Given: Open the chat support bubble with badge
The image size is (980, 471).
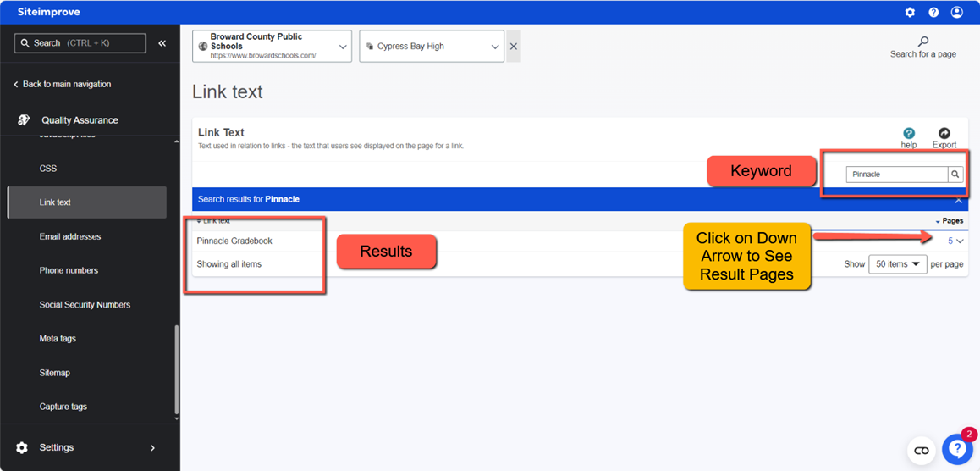Looking at the screenshot, I should 959,448.
